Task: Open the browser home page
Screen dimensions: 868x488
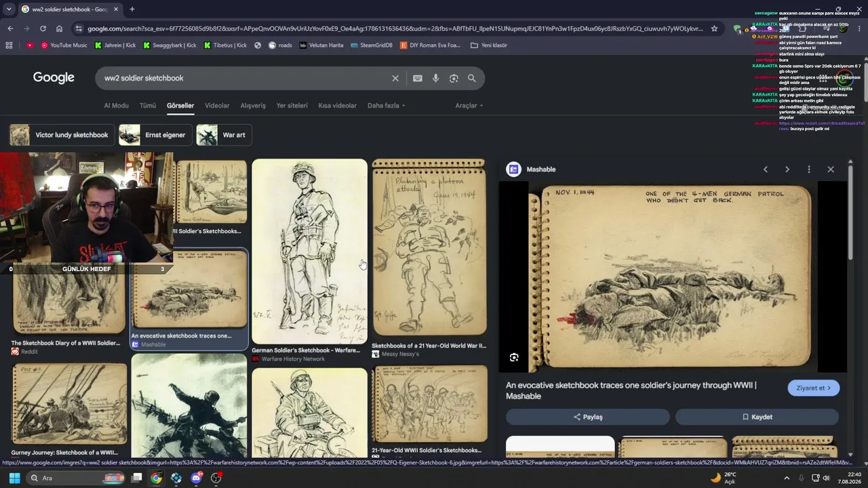Action: pyautogui.click(x=59, y=28)
